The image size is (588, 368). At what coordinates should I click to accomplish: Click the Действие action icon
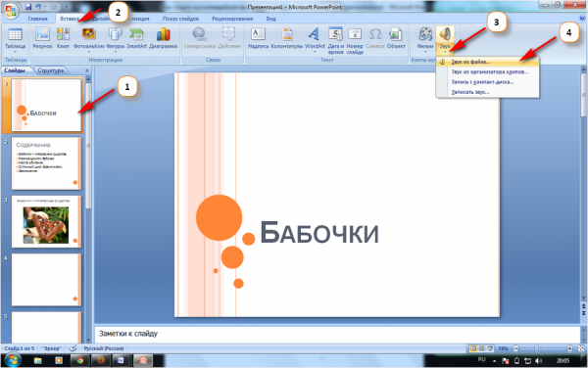(x=228, y=34)
